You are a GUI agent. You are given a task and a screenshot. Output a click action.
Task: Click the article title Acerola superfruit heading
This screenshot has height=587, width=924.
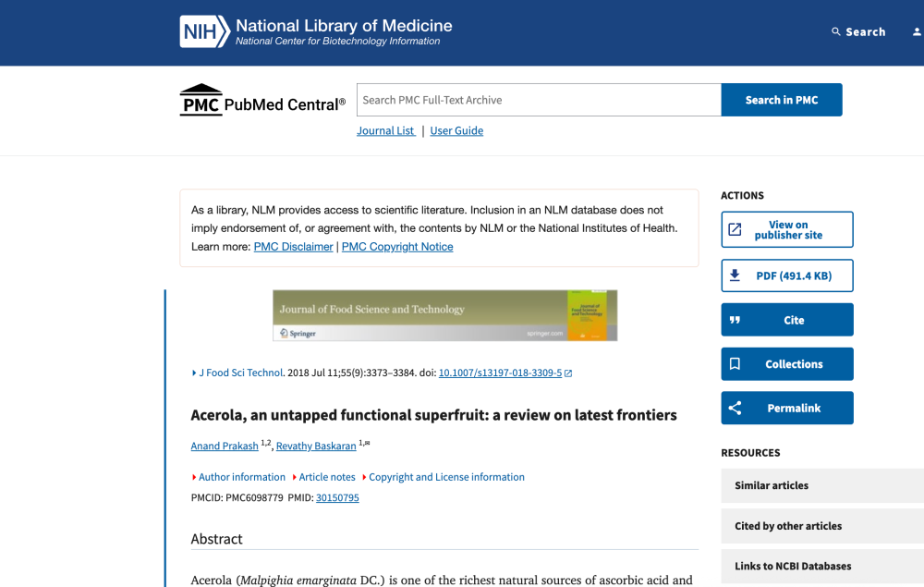433,415
